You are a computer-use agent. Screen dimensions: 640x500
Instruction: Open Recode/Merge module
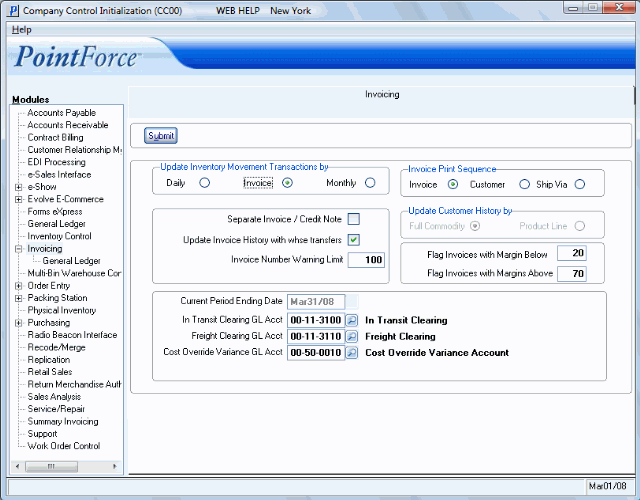click(x=56, y=347)
